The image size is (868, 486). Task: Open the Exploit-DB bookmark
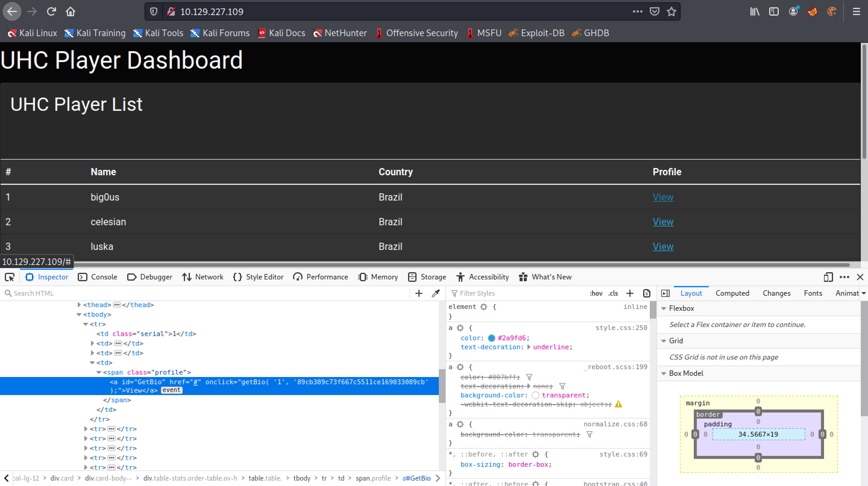pyautogui.click(x=536, y=33)
